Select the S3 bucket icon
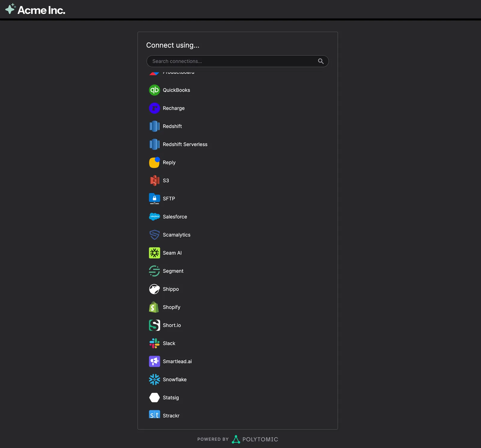 [x=155, y=181]
